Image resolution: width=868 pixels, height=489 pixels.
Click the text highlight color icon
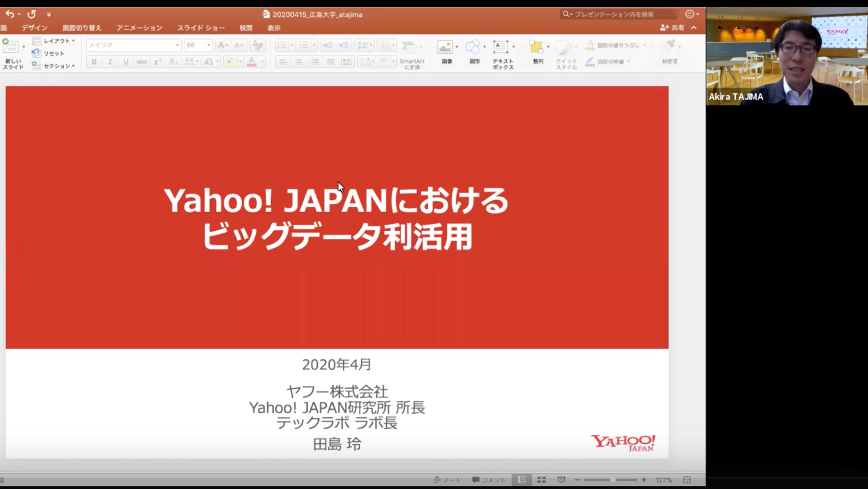tap(230, 62)
